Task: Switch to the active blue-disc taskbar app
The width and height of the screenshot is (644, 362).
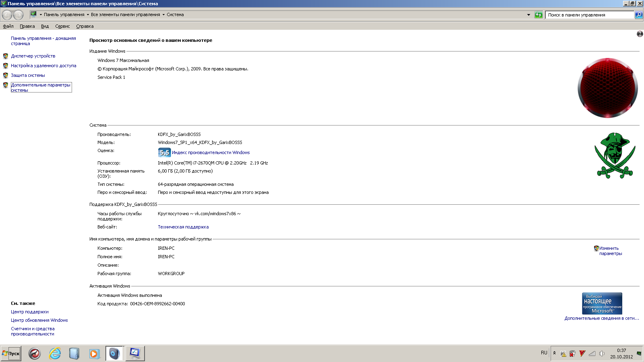Action: point(114,354)
